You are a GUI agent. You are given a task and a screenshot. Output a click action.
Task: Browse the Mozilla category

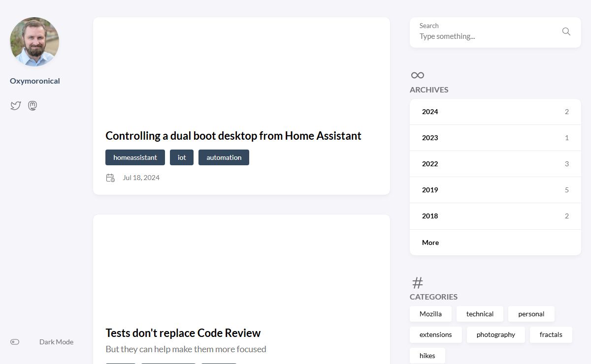click(x=430, y=314)
